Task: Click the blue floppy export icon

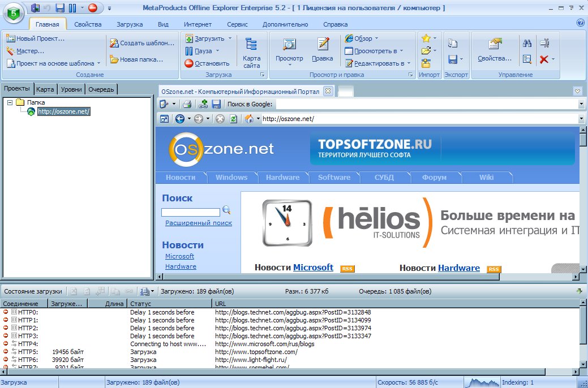Action: pyautogui.click(x=453, y=59)
